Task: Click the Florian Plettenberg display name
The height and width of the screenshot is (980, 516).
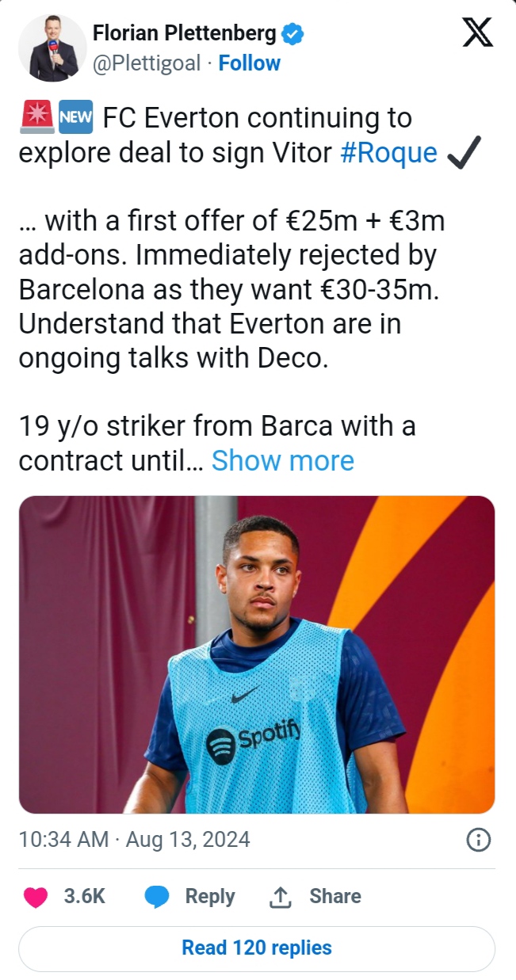Action: click(185, 34)
